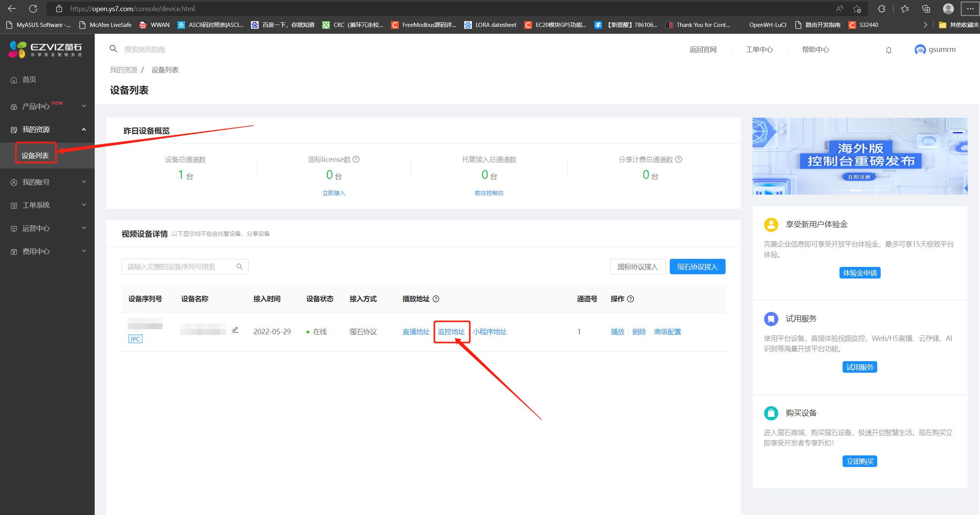This screenshot has width=980, height=515.
Task: Click the question icon beside 分享计费总通道数
Action: coord(679,159)
